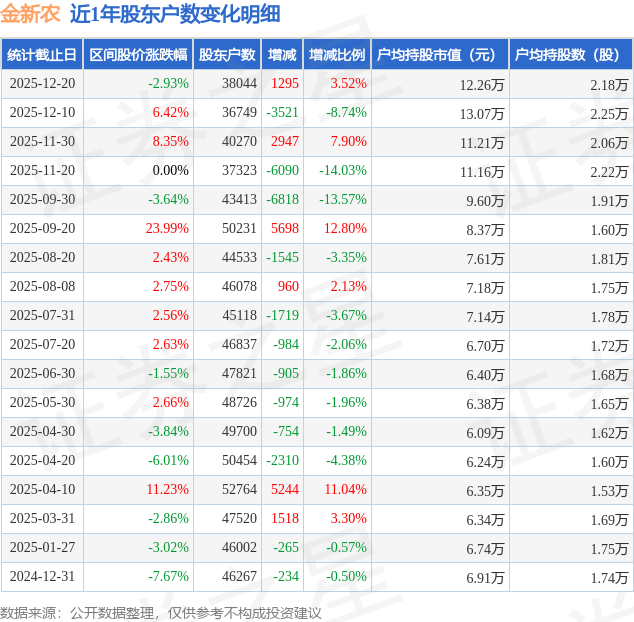The width and height of the screenshot is (634, 622).
Task: Click the 户均持股市值（元） header
Action: click(x=440, y=55)
